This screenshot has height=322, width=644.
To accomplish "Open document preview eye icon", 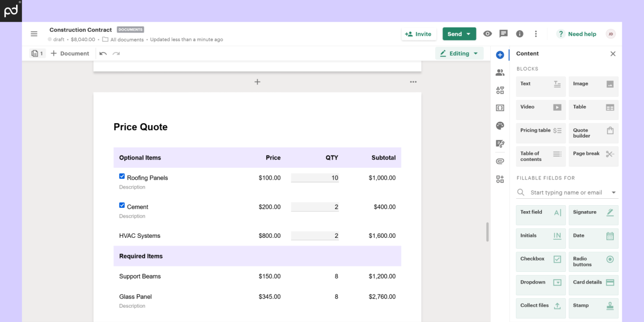I will point(487,34).
